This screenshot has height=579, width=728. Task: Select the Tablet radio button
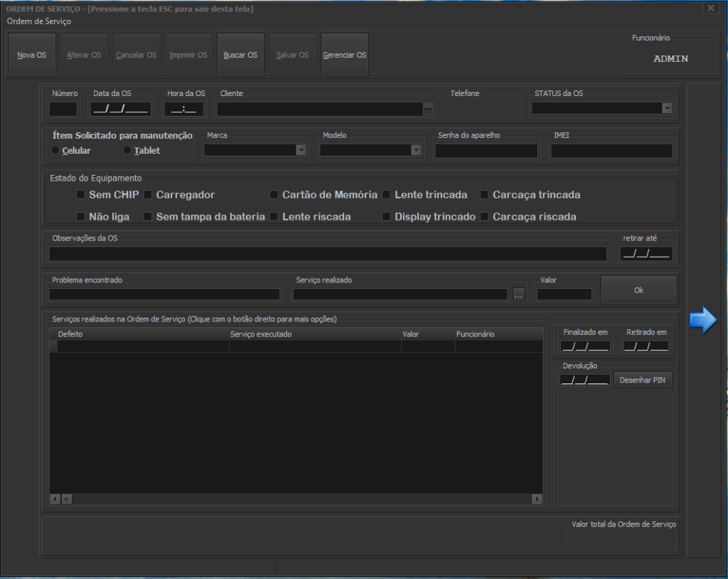click(x=128, y=151)
